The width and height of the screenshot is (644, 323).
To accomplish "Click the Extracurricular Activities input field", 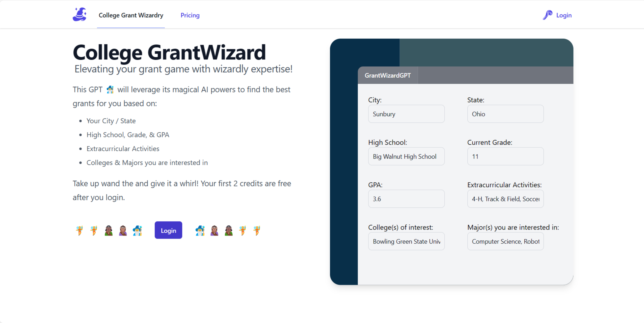I will [505, 199].
